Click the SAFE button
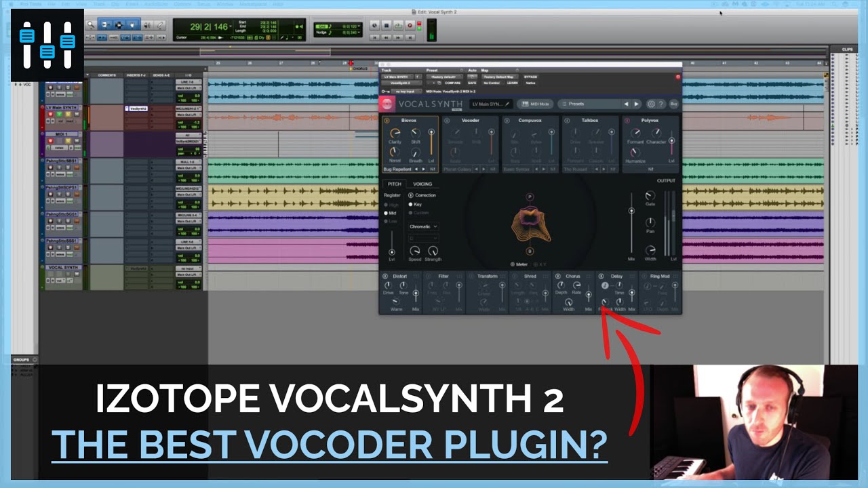The height and width of the screenshot is (488, 868). pos(472,83)
